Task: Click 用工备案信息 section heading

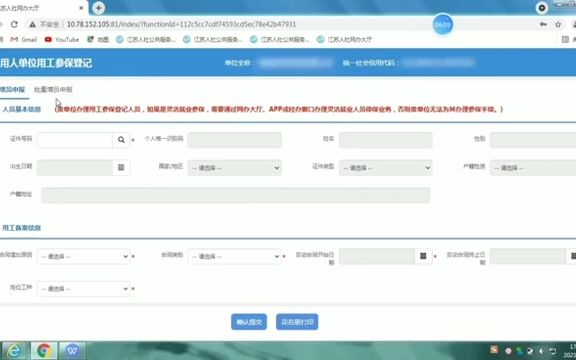Action: click(x=22, y=228)
